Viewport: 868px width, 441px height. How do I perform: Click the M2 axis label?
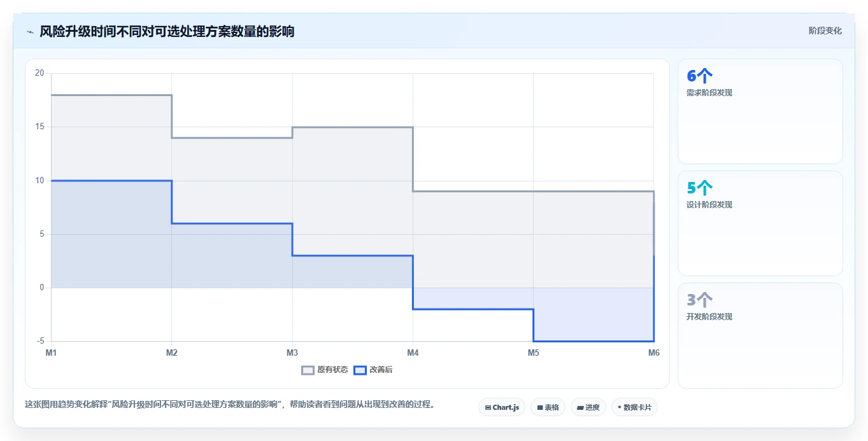pyautogui.click(x=171, y=352)
